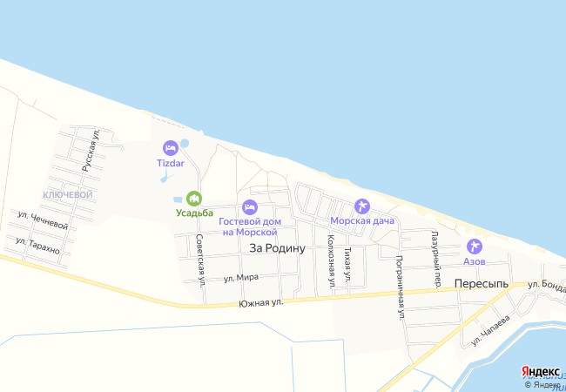The height and width of the screenshot is (392, 566).
Task: Click the Пересыпь settlement name
Action: click(482, 284)
